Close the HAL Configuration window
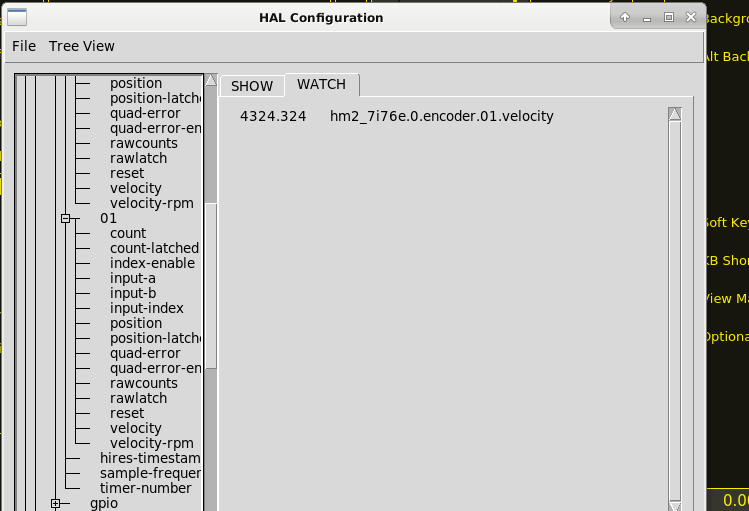The width and height of the screenshot is (749, 511). (x=691, y=17)
